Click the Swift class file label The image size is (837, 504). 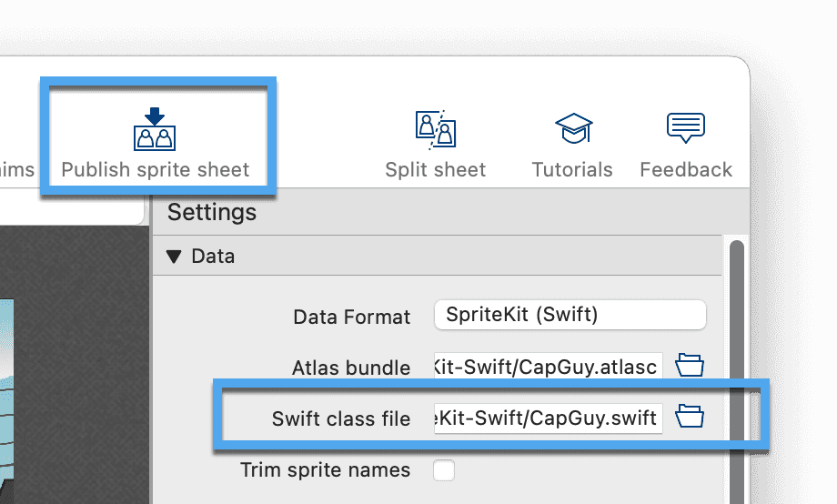341,419
